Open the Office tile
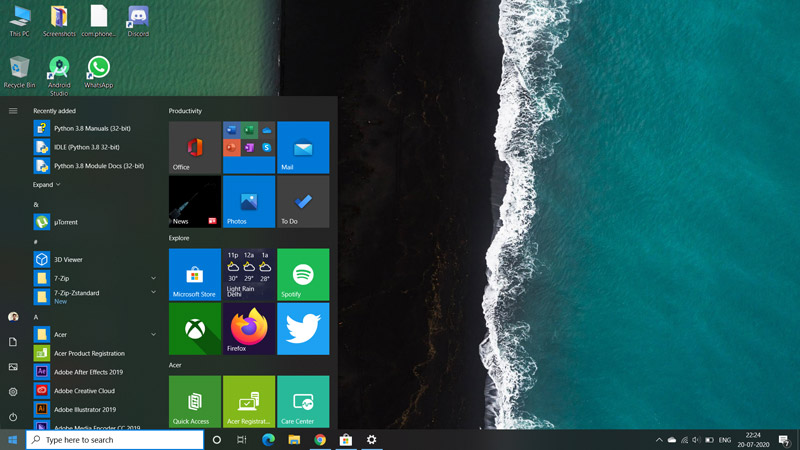This screenshot has height=450, width=800. tap(195, 147)
